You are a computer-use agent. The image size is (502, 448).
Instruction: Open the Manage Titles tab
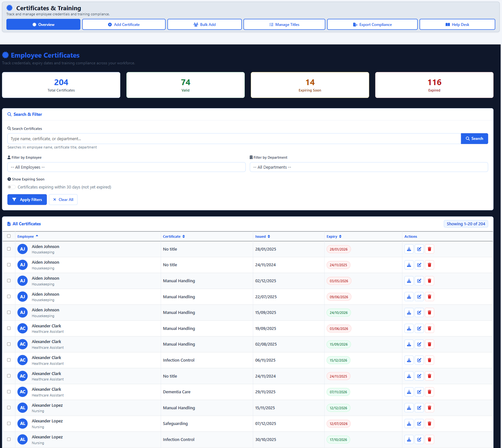click(x=284, y=24)
